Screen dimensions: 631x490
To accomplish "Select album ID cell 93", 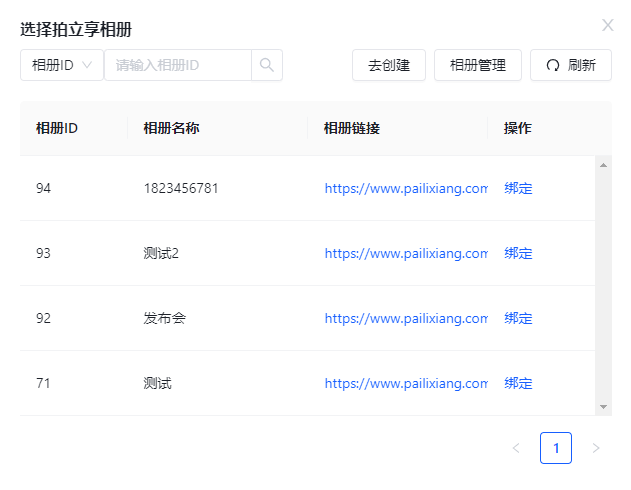I will 43,253.
